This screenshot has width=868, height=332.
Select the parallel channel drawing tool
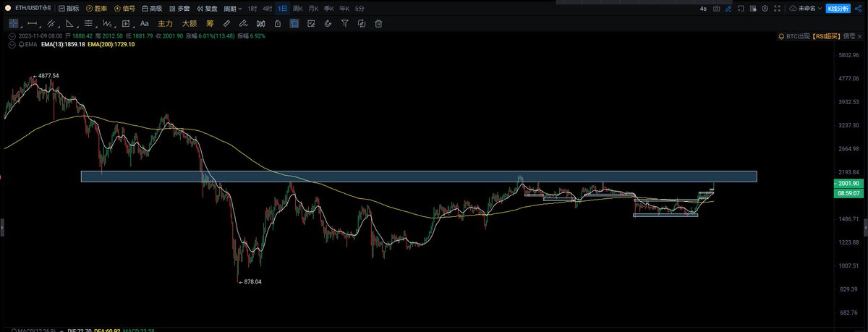pos(51,24)
